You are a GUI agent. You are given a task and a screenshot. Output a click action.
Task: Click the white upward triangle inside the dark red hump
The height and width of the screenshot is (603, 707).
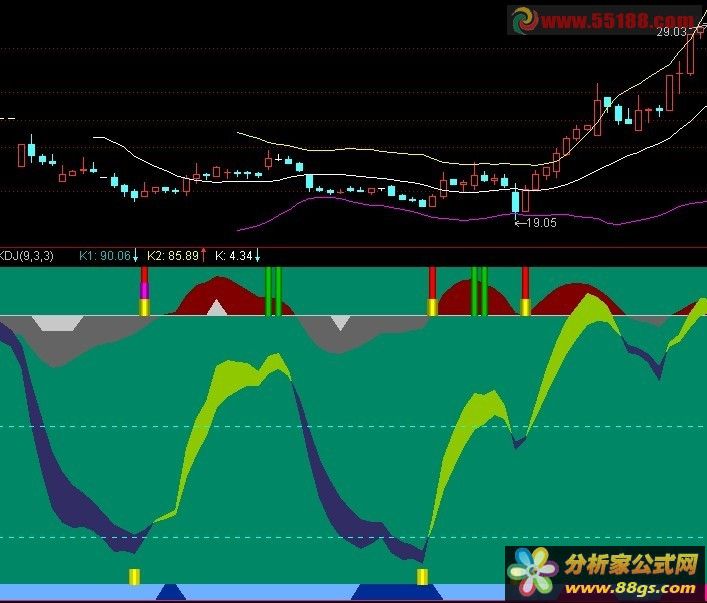click(217, 308)
